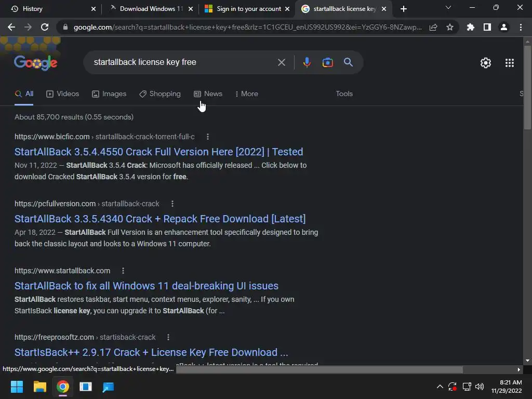Open the Extensions puzzle icon
The width and height of the screenshot is (532, 399).
(471, 27)
